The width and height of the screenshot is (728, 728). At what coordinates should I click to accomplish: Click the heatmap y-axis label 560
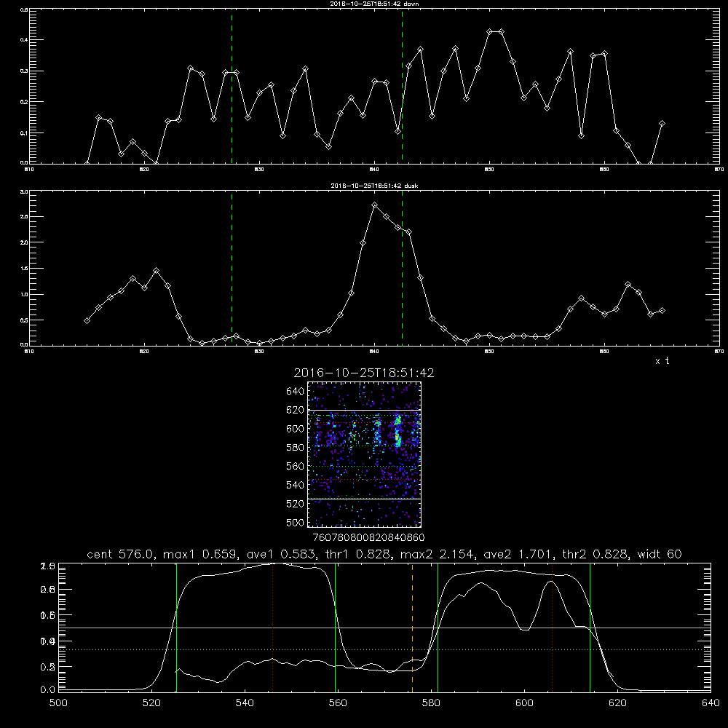click(x=296, y=466)
